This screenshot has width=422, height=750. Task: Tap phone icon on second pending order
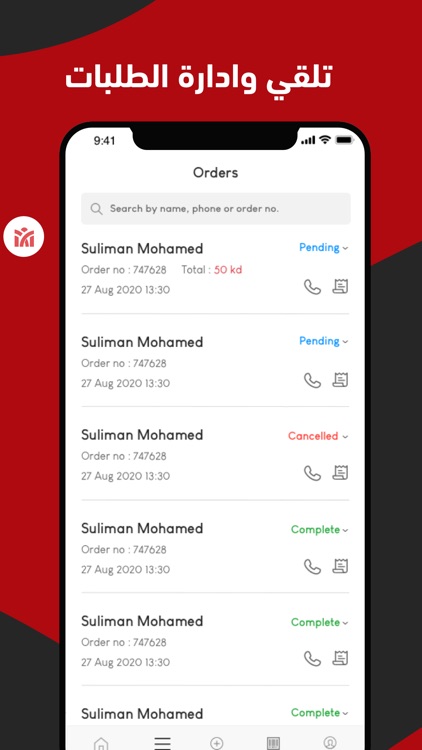coord(312,380)
